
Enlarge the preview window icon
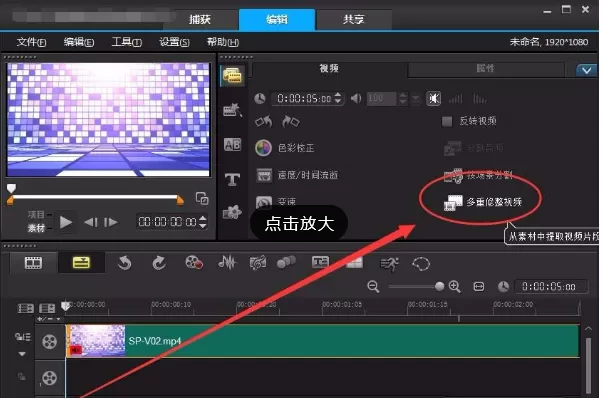click(202, 198)
